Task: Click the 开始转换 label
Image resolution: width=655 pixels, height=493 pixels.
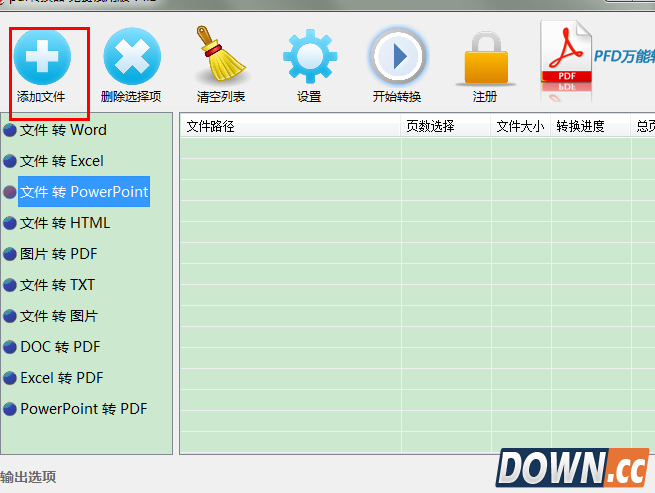Action: (397, 97)
